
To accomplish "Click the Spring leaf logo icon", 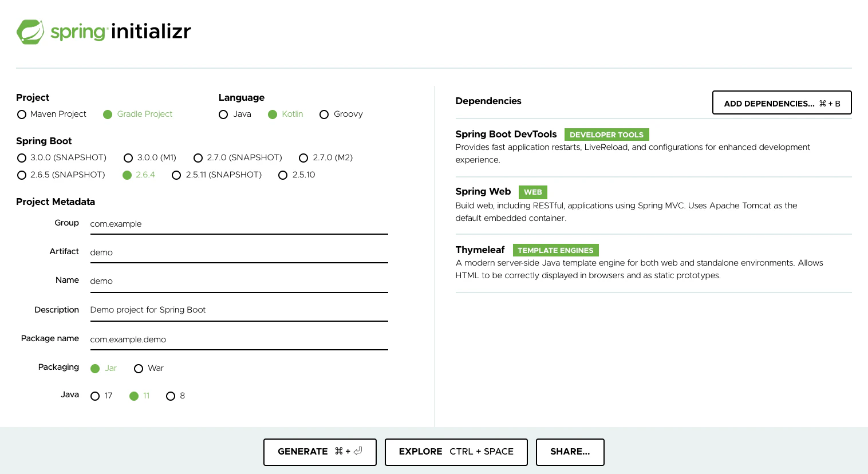I will (x=30, y=32).
